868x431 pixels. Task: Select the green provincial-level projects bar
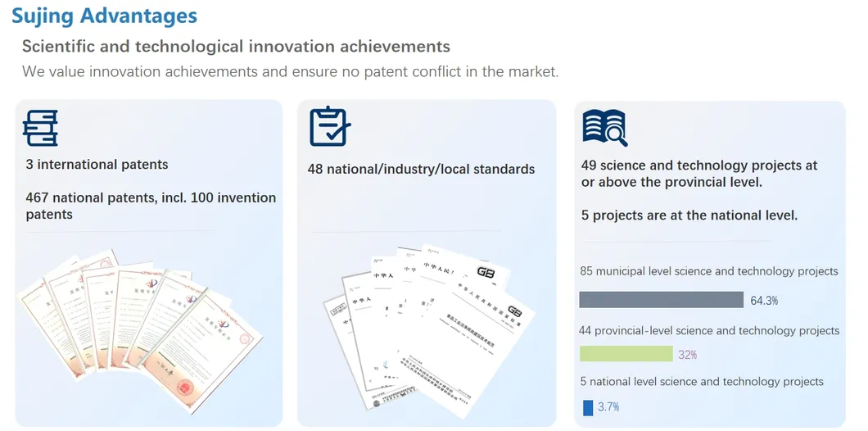point(626,354)
